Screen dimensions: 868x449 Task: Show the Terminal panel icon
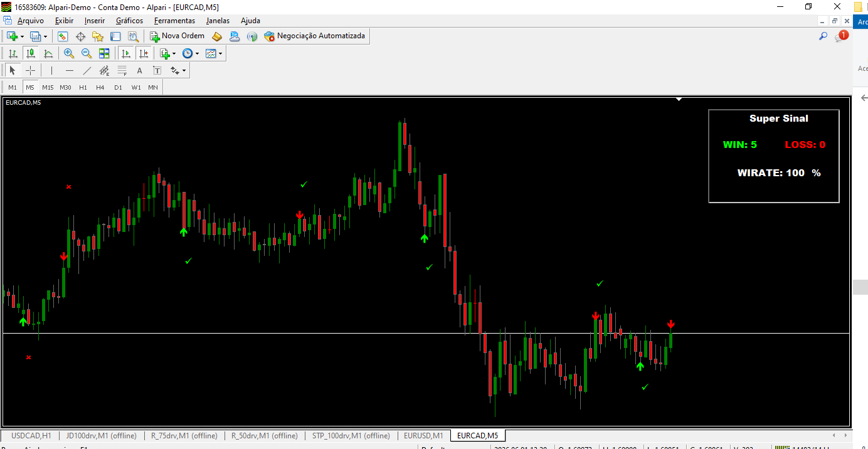(x=115, y=36)
